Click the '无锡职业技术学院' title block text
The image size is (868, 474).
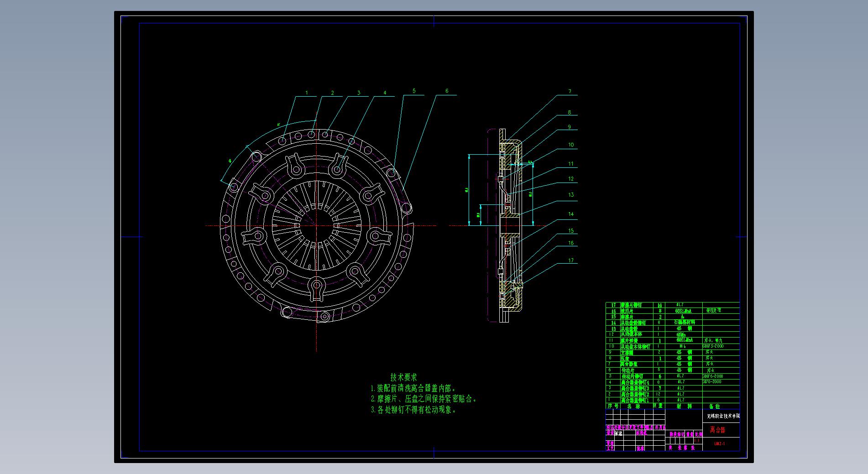point(724,416)
